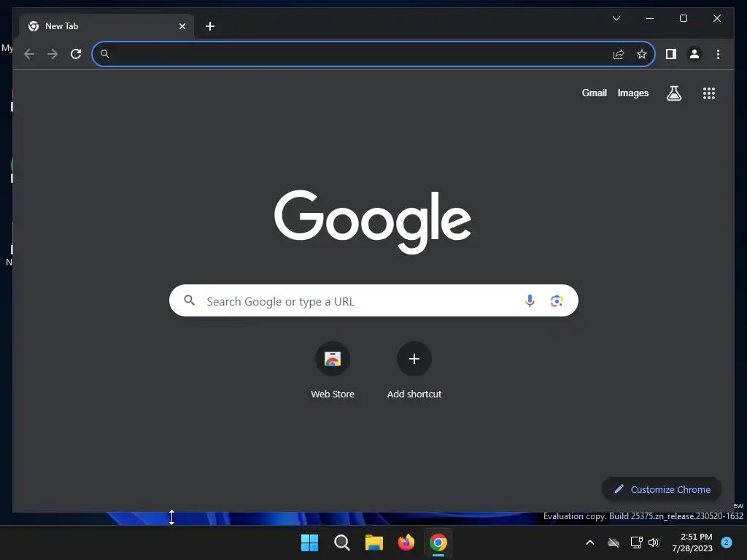Maximize the Chrome window
The image size is (747, 560).
pyautogui.click(x=683, y=18)
